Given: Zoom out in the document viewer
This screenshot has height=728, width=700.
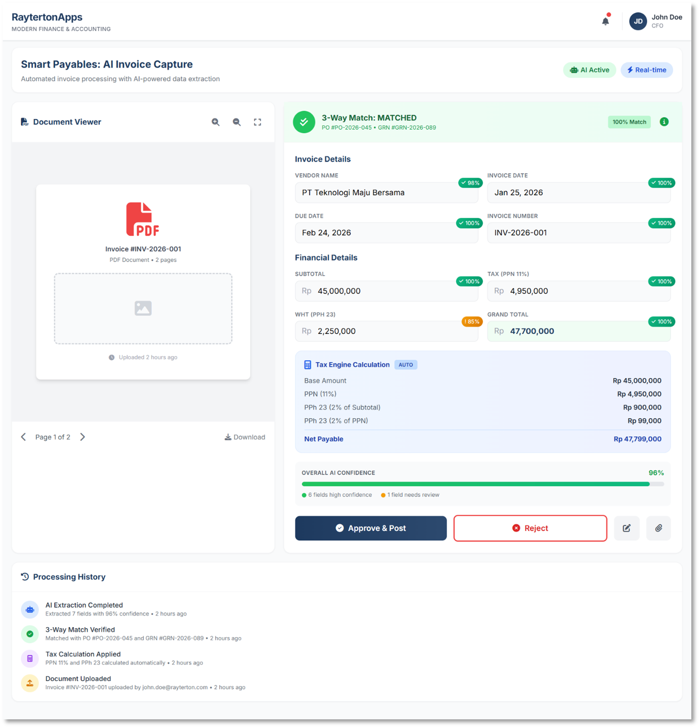Looking at the screenshot, I should coord(237,122).
